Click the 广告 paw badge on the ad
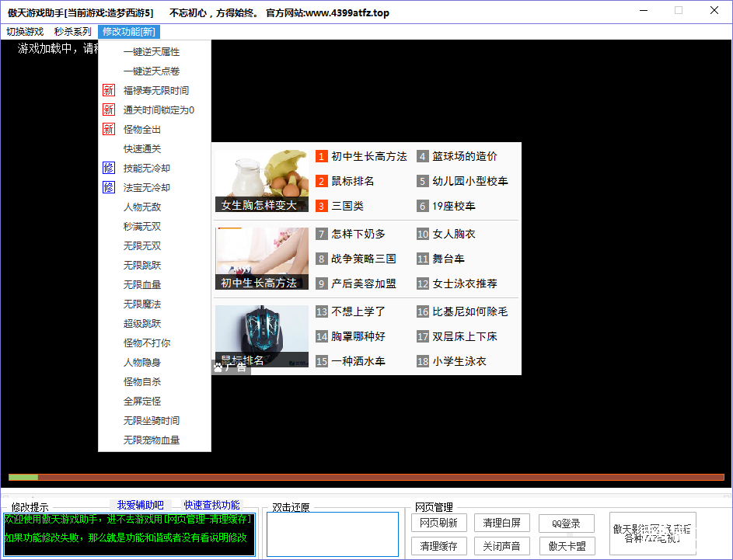 [x=231, y=367]
